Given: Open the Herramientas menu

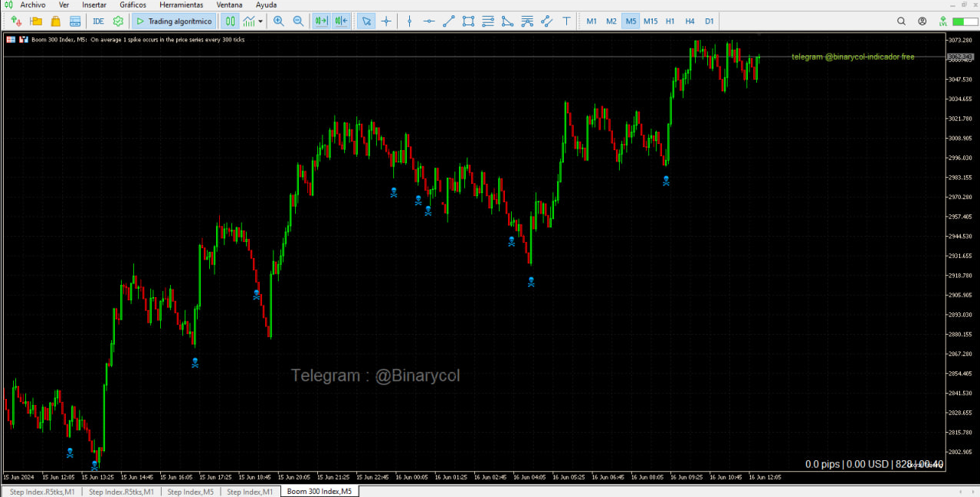Looking at the screenshot, I should coord(181,5).
